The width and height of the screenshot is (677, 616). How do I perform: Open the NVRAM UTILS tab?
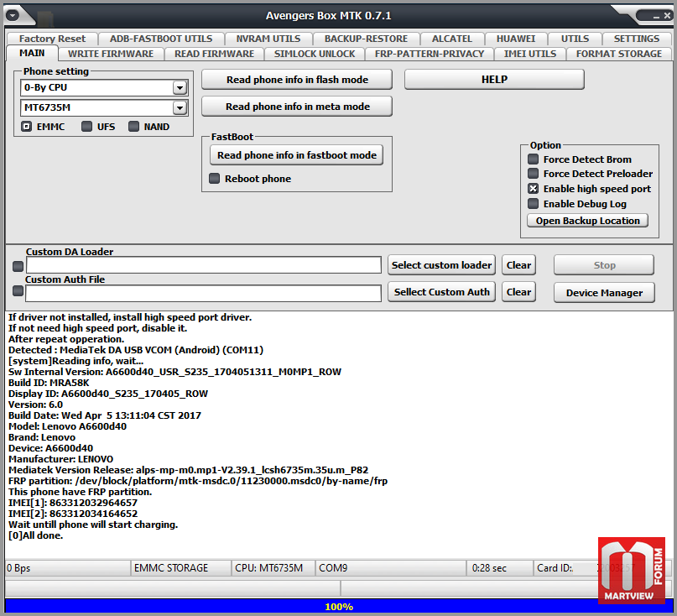pyautogui.click(x=268, y=39)
